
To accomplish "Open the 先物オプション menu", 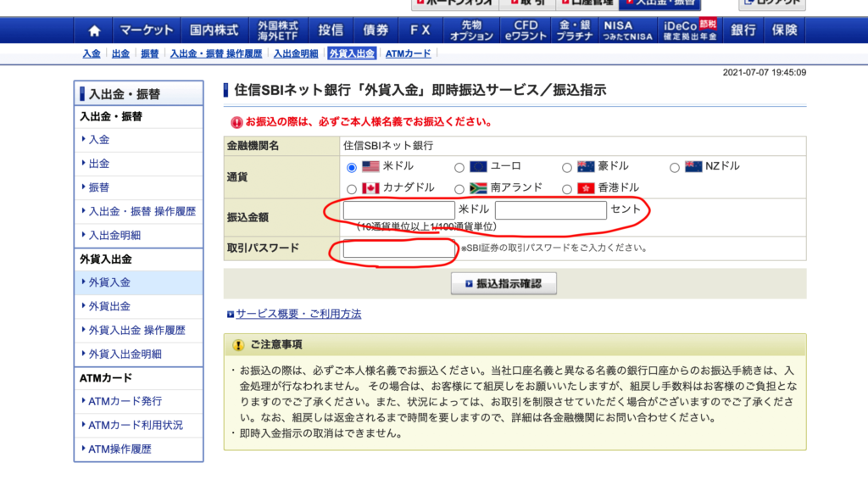I will coord(471,31).
